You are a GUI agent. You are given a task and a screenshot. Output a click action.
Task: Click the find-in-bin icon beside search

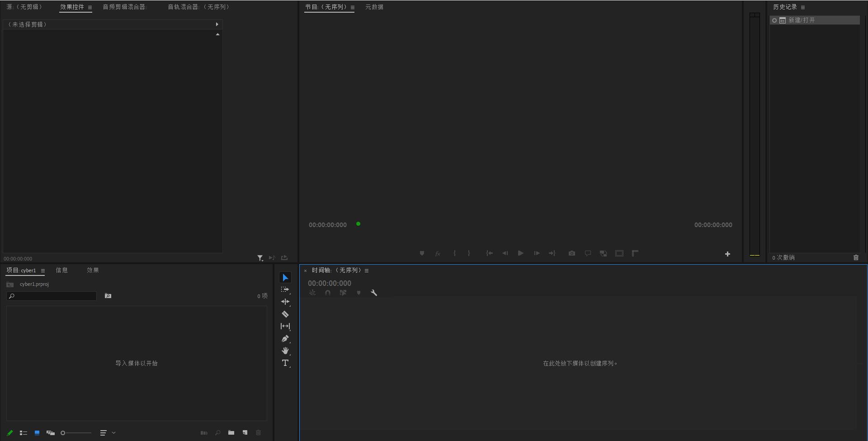[108, 296]
